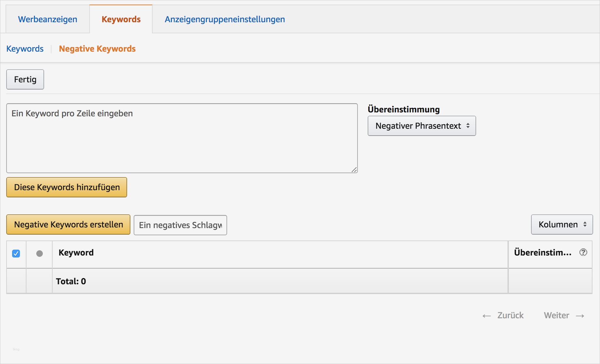This screenshot has width=600, height=364.
Task: Click the help question mark icon
Action: pos(583,252)
